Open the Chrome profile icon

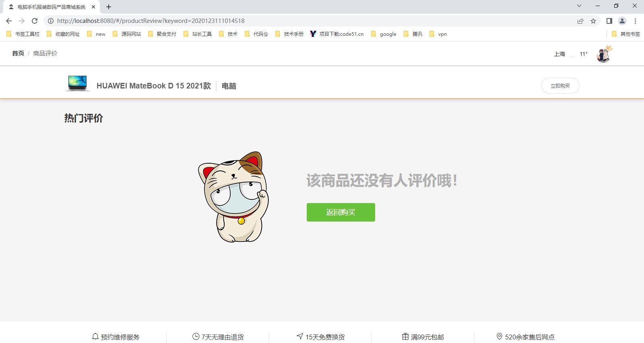pos(622,21)
